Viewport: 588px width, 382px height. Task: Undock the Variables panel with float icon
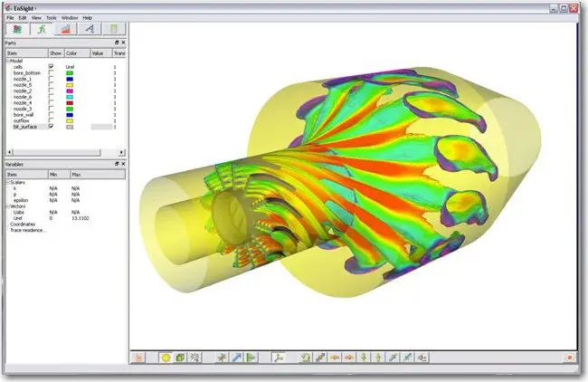[x=117, y=164]
